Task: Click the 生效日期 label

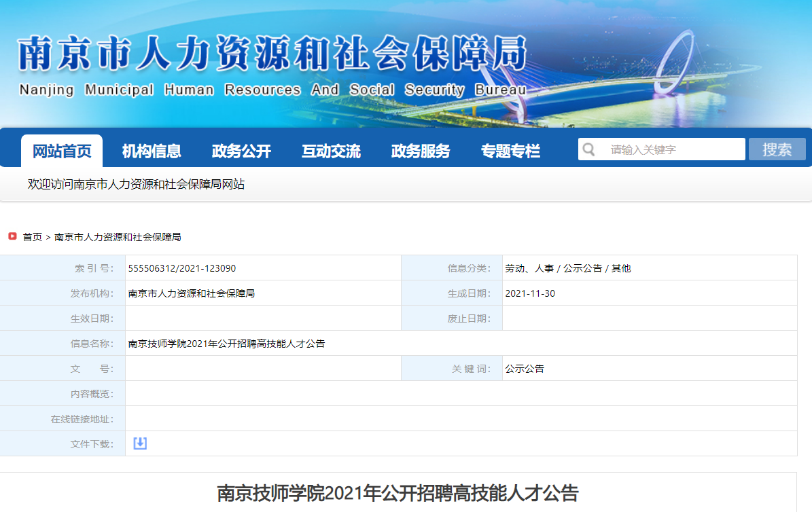Action: click(x=92, y=318)
